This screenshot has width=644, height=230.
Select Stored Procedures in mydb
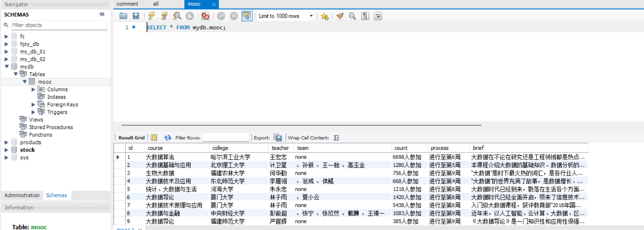(x=51, y=127)
